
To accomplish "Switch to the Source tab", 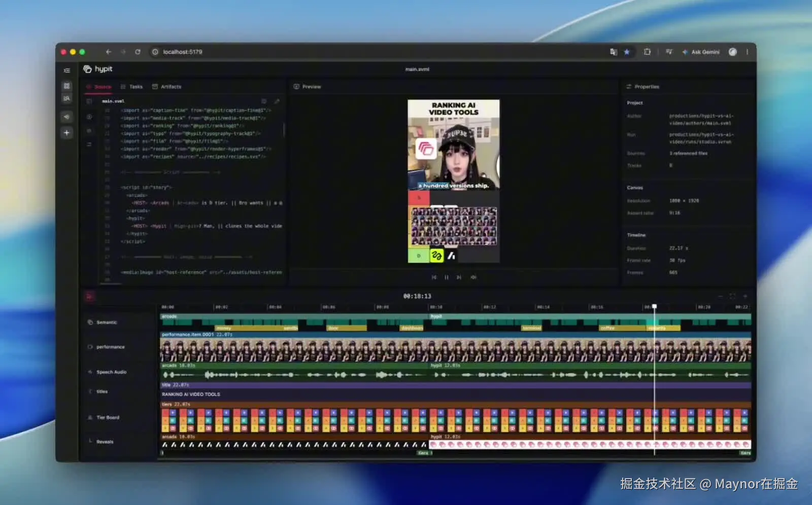I will [99, 87].
